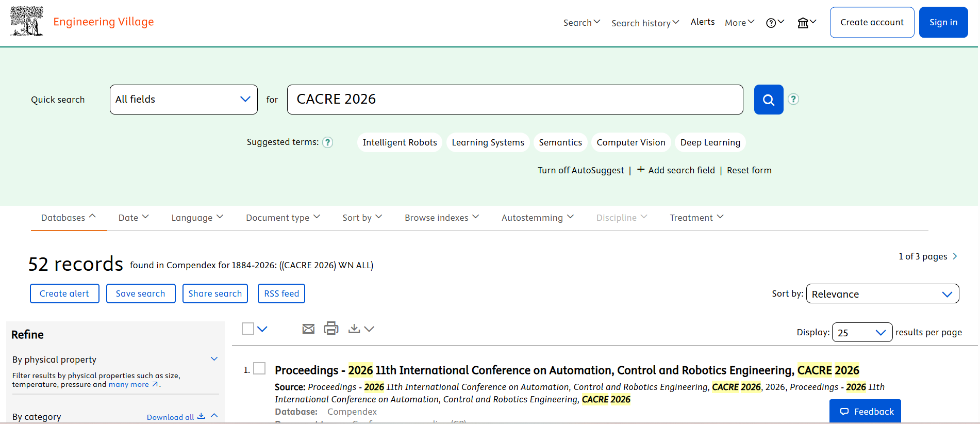Open the Feedback button
This screenshot has height=424, width=980.
pos(865,412)
